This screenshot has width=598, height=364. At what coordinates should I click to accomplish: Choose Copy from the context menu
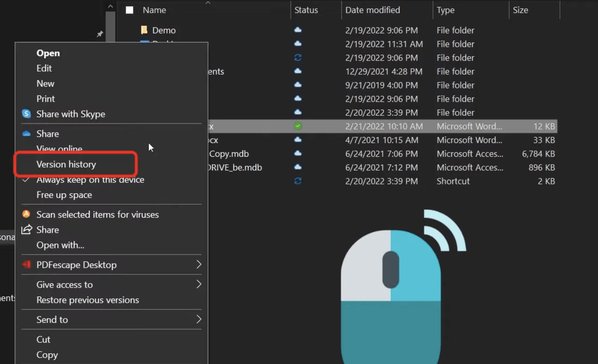[47, 355]
